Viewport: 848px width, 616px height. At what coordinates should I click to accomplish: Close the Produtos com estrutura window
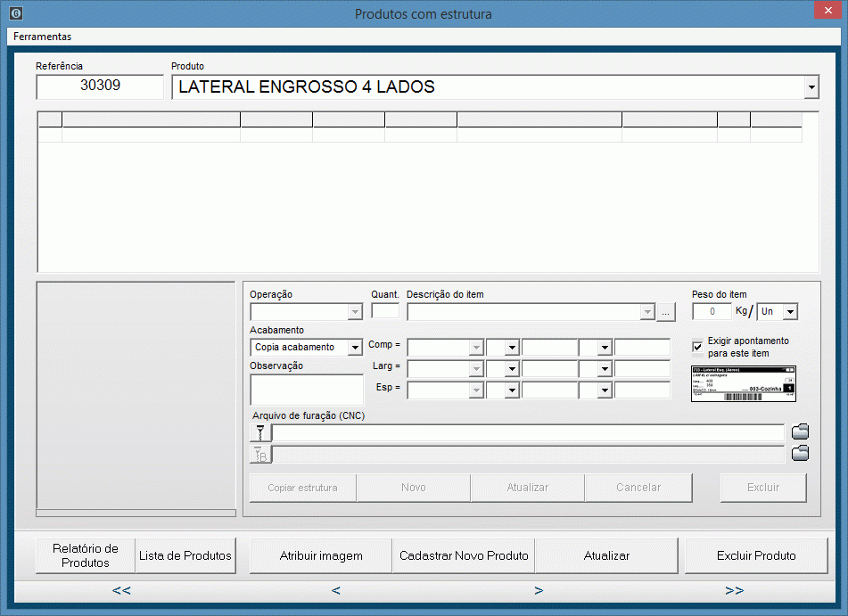point(828,11)
